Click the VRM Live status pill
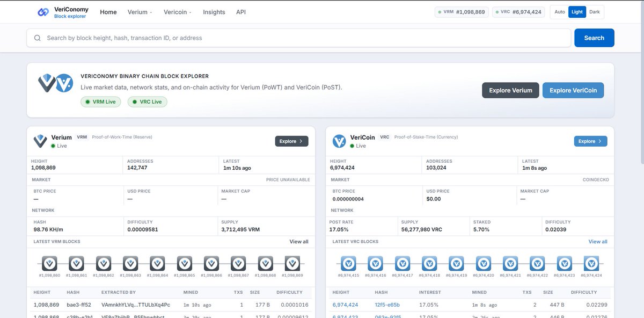Screen dimensions: 644x318 coord(101,102)
